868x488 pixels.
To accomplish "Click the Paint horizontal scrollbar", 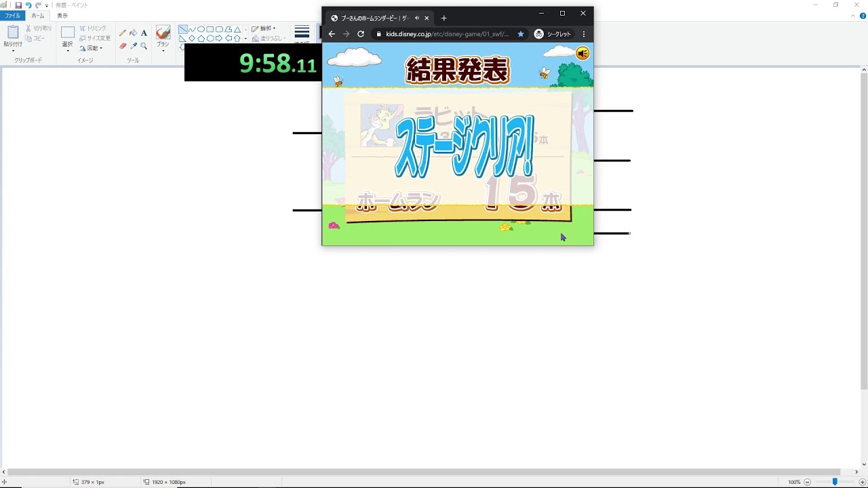I will click(x=423, y=472).
